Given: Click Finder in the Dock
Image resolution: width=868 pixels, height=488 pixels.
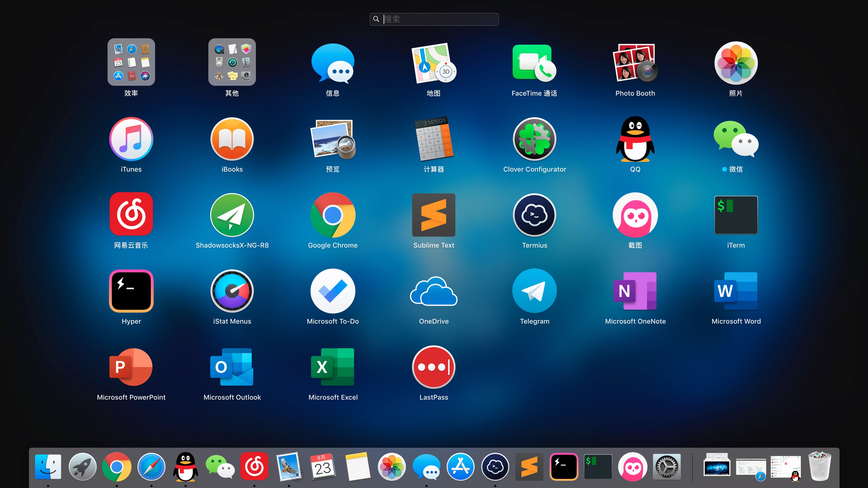Looking at the screenshot, I should 48,467.
